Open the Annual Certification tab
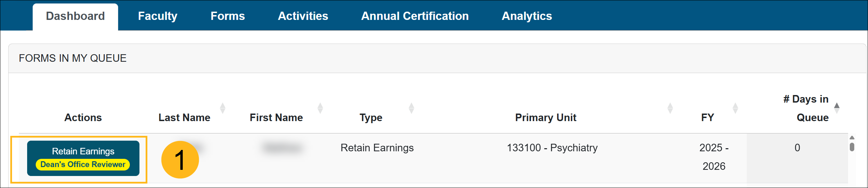The width and height of the screenshot is (868, 188). tap(415, 16)
